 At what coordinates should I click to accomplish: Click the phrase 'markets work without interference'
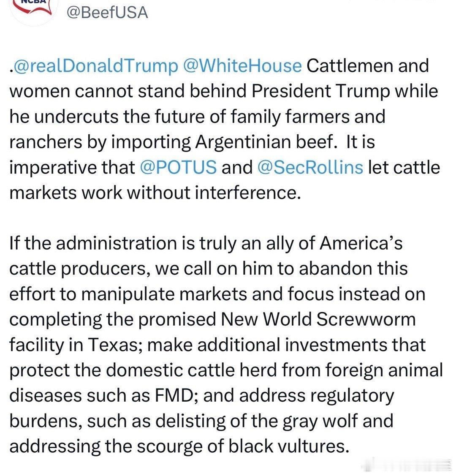tap(155, 193)
